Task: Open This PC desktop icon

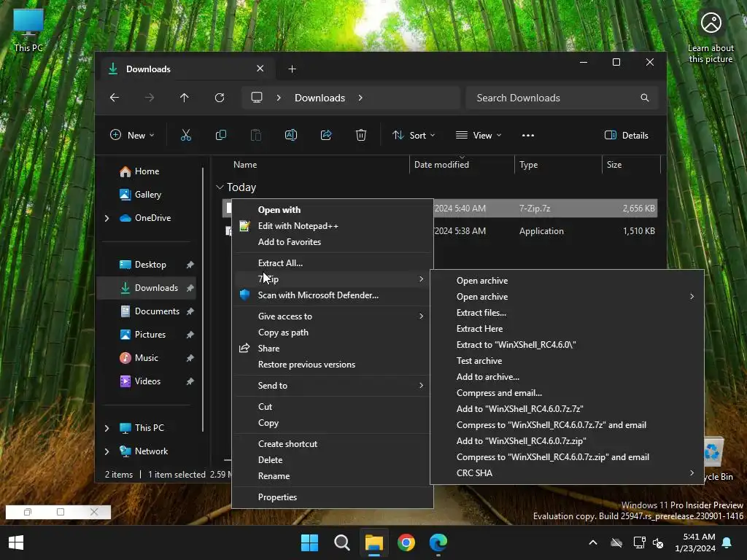Action: coord(28,29)
